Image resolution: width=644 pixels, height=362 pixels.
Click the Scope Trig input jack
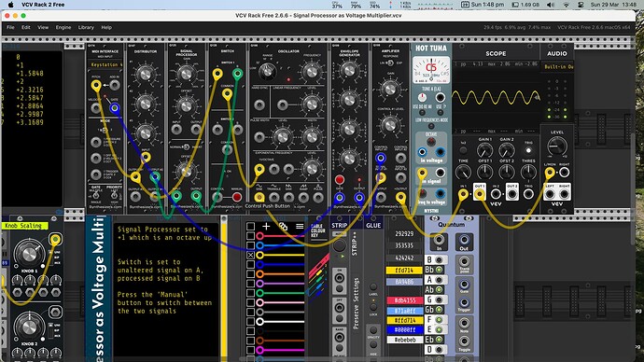(x=528, y=194)
